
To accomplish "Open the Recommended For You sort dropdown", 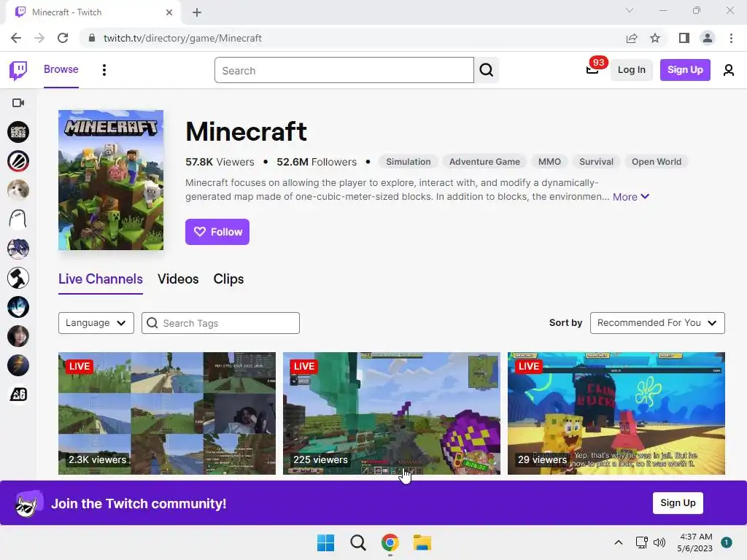I will 657,323.
